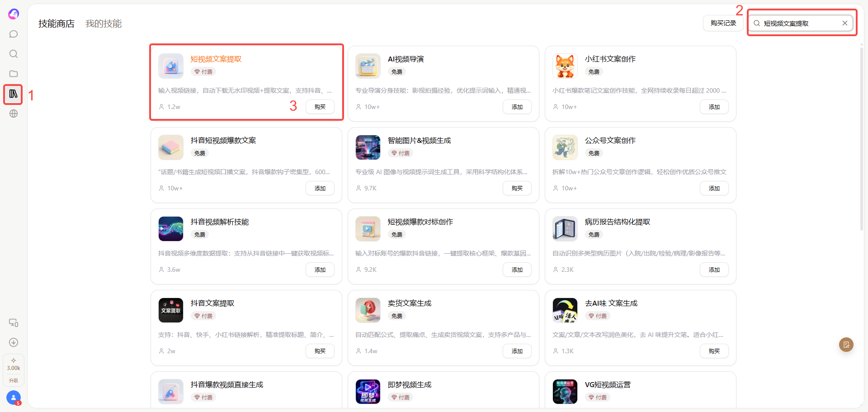Add the 短视频爆款对标创作 skill
This screenshot has width=868, height=412.
pos(517,270)
